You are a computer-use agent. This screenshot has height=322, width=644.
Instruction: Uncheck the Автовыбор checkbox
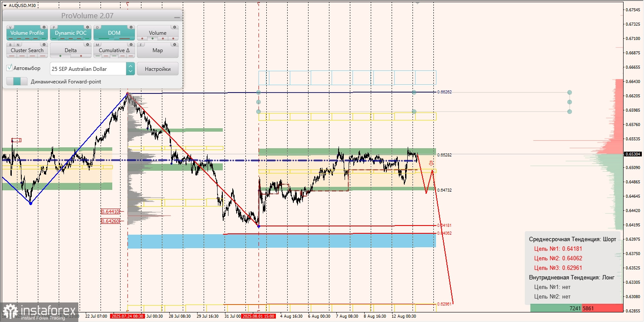tap(10, 68)
